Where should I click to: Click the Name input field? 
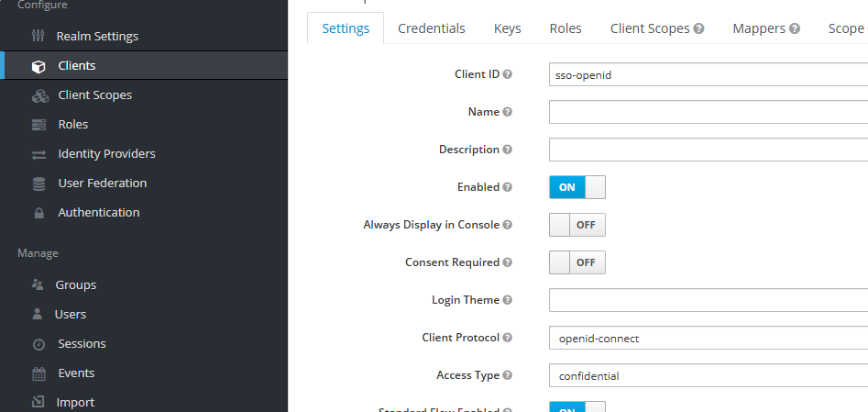(708, 112)
